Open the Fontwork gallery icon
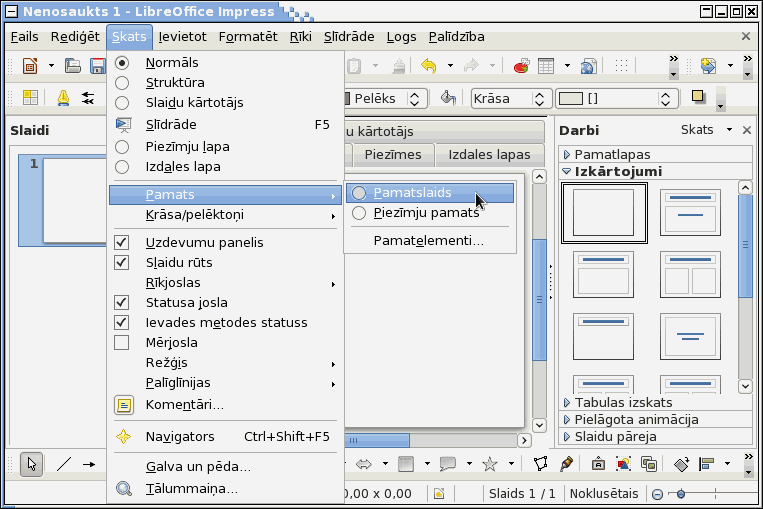The width and height of the screenshot is (763, 509). click(x=599, y=464)
